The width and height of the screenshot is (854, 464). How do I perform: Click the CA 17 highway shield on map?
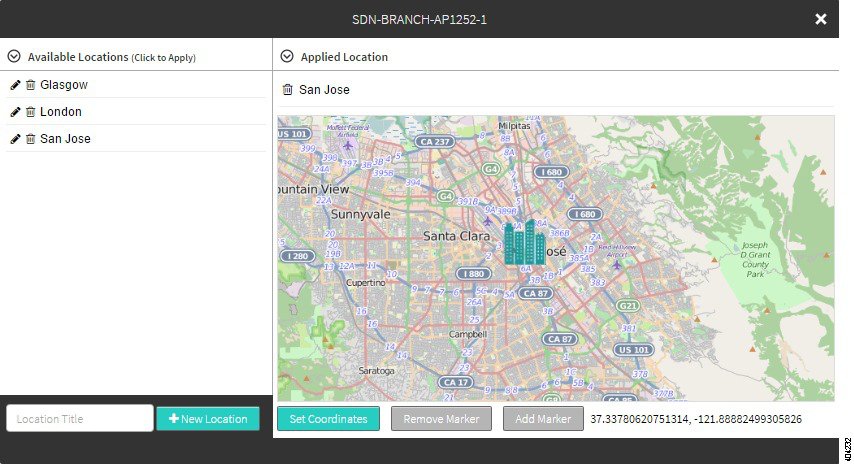tap(456, 382)
